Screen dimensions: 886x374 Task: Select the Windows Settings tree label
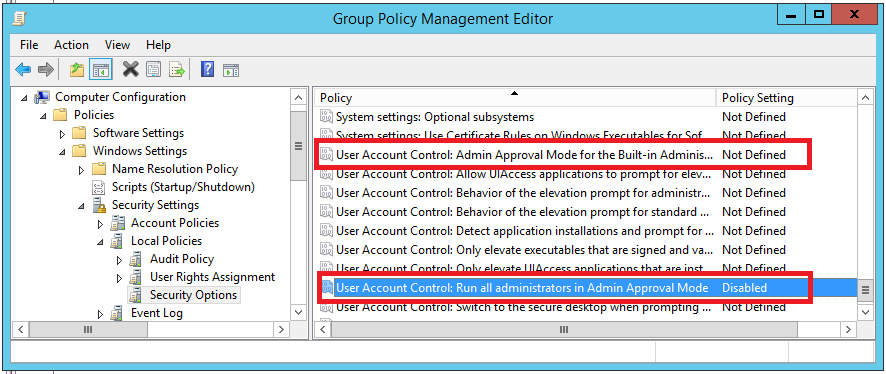point(140,151)
